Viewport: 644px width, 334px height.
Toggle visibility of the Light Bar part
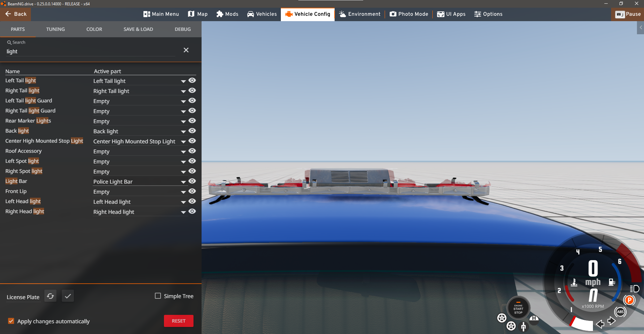pos(192,181)
